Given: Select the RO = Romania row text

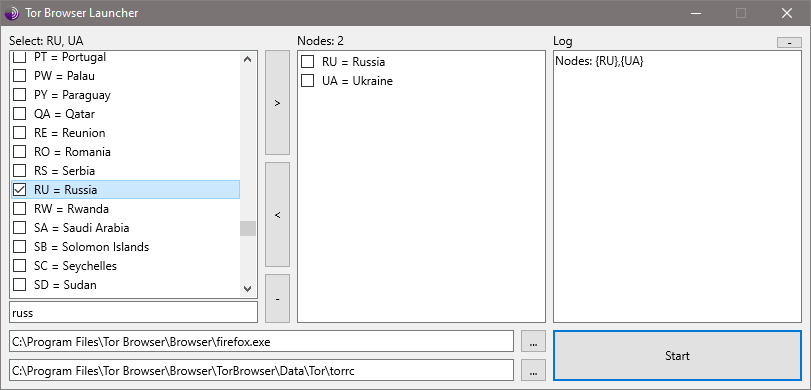Looking at the screenshot, I should point(72,152).
